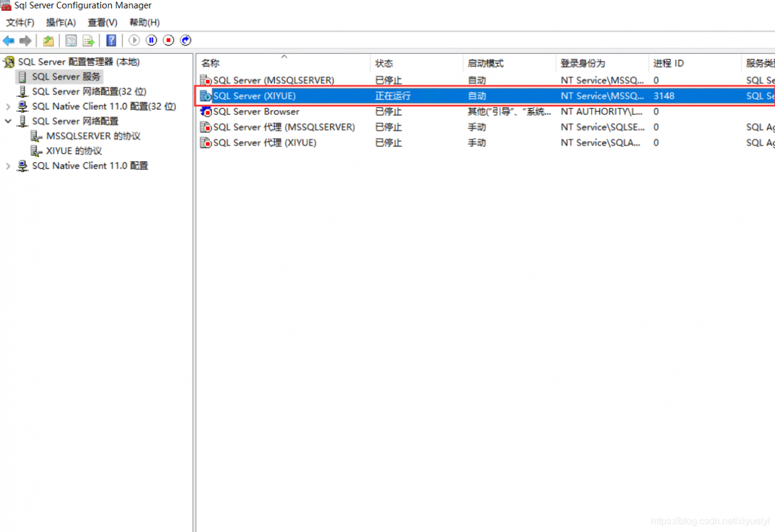
Task: Collapse the SQL Server 网络配置 node
Action: (8, 121)
